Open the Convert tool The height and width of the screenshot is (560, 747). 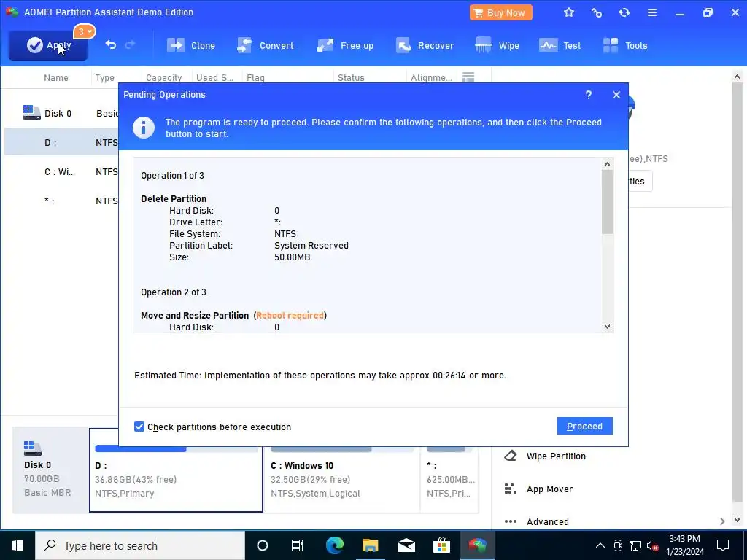pos(265,46)
